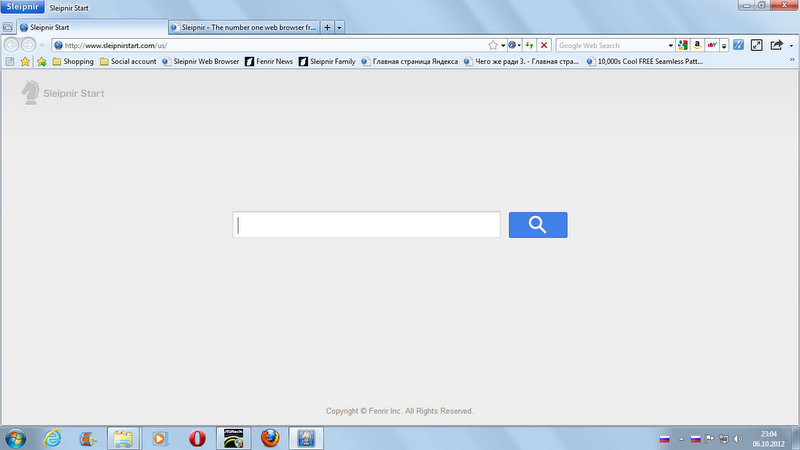Open the volume speaker tray icon
This screenshot has width=800, height=450.
[738, 439]
